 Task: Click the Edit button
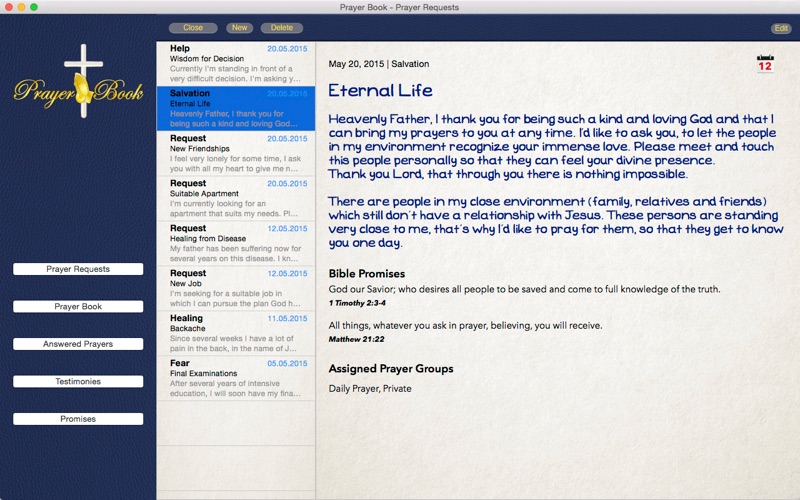click(x=781, y=28)
